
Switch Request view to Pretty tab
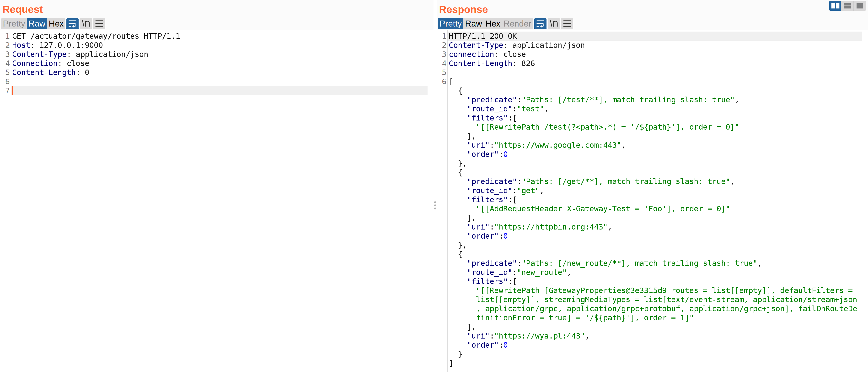(x=14, y=24)
